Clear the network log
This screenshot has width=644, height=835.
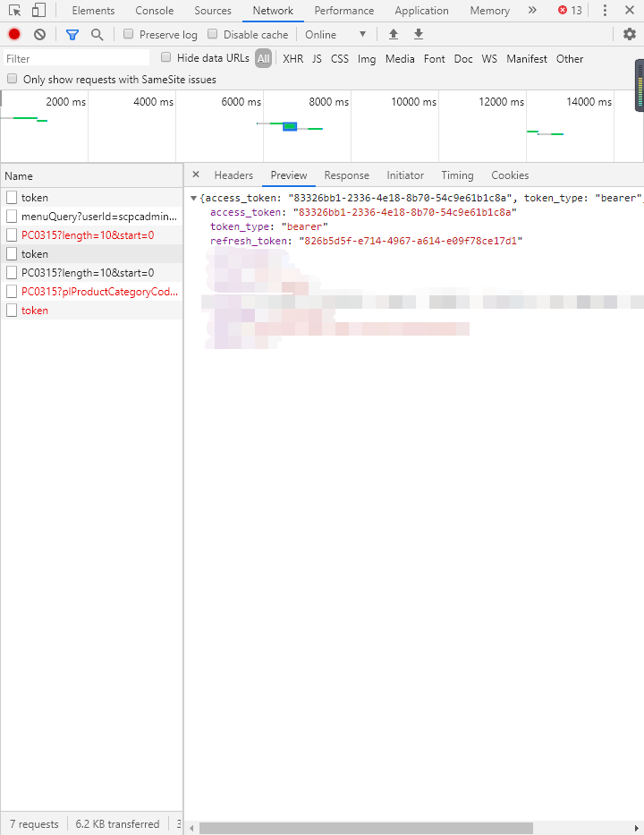tap(39, 35)
